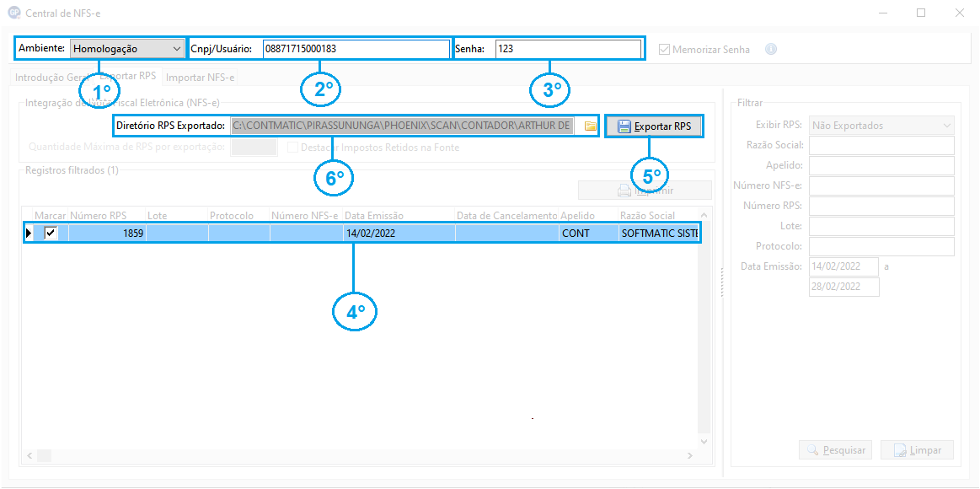This screenshot has width=980, height=489.
Task: Click the Número RPS filter field
Action: click(882, 206)
